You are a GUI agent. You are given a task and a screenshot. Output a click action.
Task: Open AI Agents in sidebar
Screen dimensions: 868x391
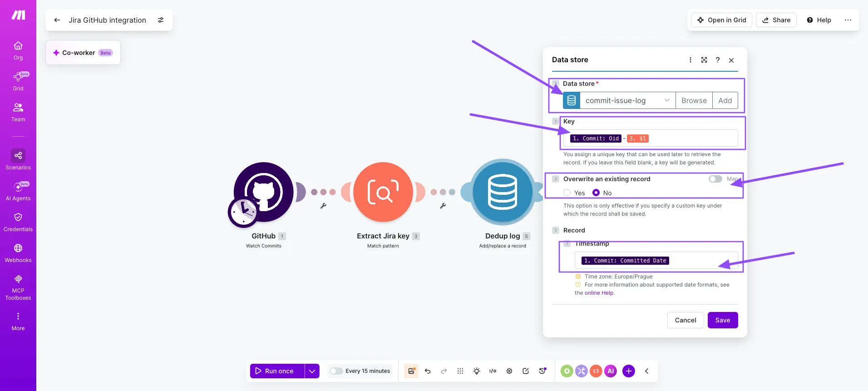[x=18, y=191]
